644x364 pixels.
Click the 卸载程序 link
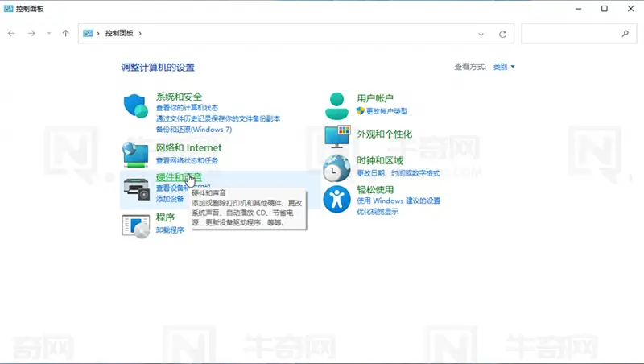coord(170,230)
